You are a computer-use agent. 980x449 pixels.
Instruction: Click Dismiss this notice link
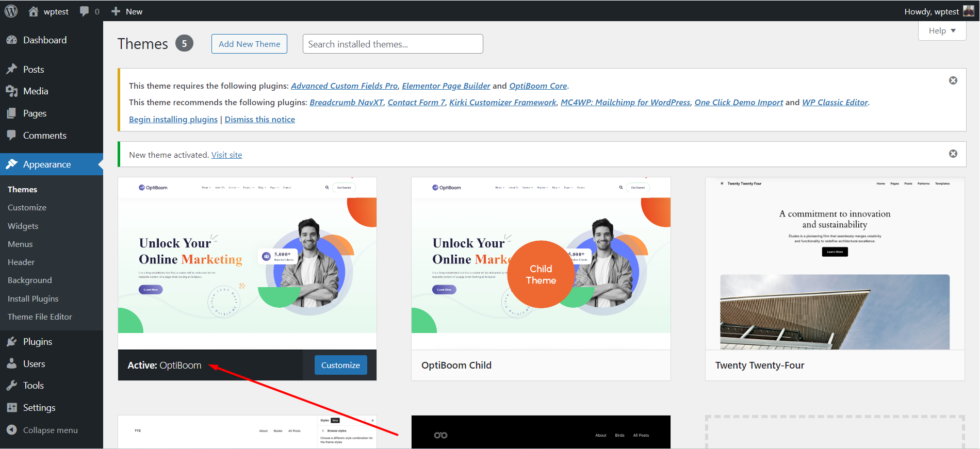pyautogui.click(x=260, y=119)
